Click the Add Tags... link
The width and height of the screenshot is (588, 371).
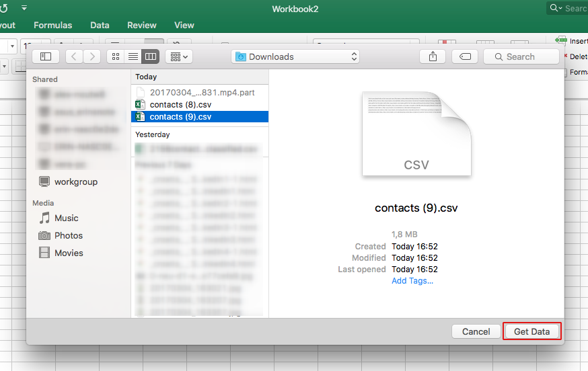412,281
